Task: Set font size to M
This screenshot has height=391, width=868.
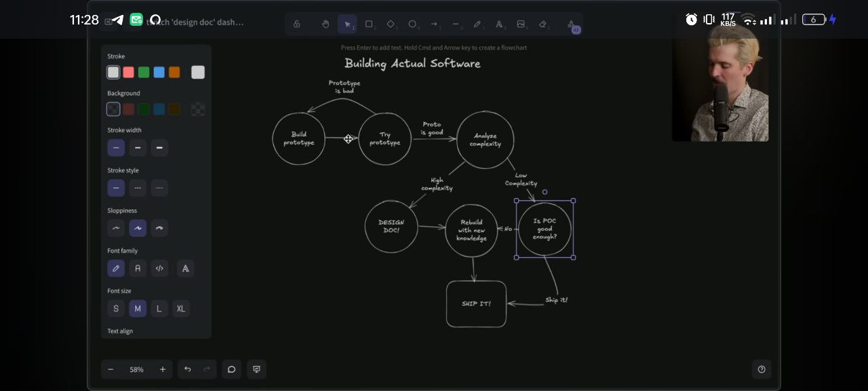Action: coord(138,308)
